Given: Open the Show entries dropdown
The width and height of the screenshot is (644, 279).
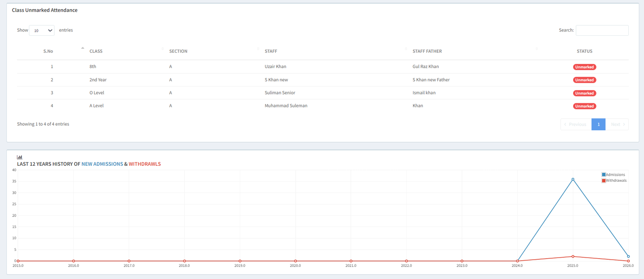Looking at the screenshot, I should point(42,31).
